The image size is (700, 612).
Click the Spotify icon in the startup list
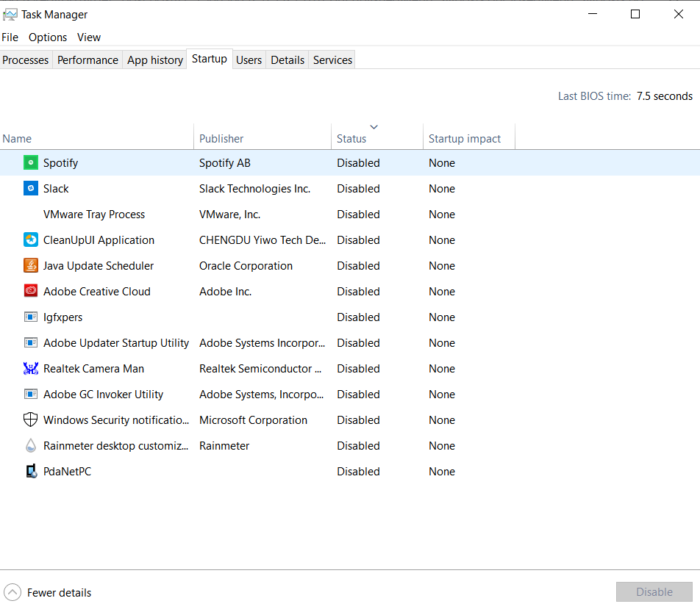(x=30, y=163)
